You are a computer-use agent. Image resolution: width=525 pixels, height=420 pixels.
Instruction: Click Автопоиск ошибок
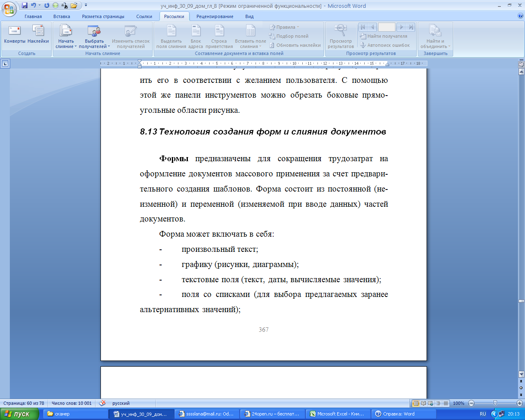[x=385, y=45]
